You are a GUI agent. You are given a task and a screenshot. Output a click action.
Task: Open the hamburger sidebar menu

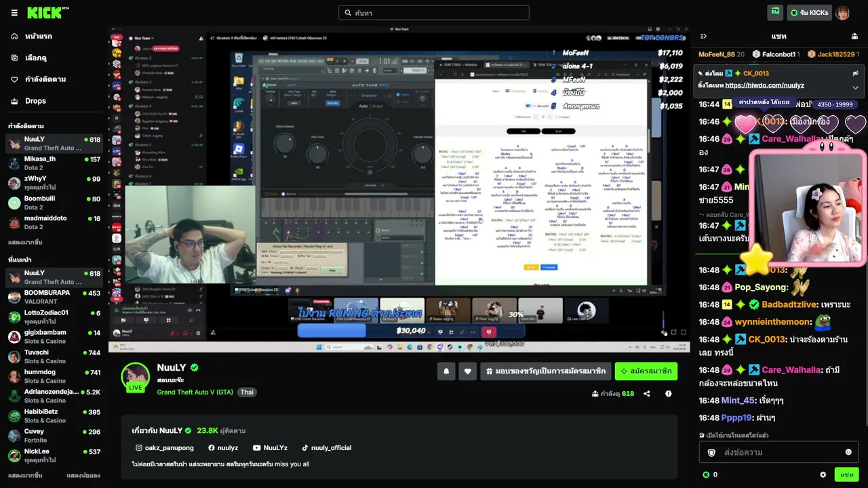pos(14,13)
